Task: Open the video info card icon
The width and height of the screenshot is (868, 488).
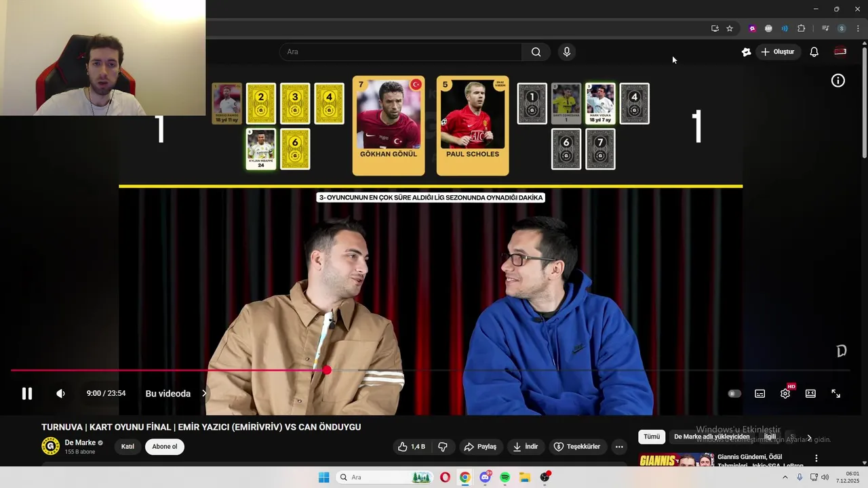Action: (838, 81)
